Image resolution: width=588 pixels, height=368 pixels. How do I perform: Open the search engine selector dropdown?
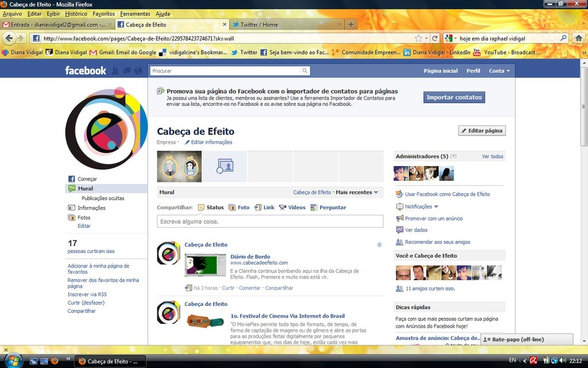point(450,38)
